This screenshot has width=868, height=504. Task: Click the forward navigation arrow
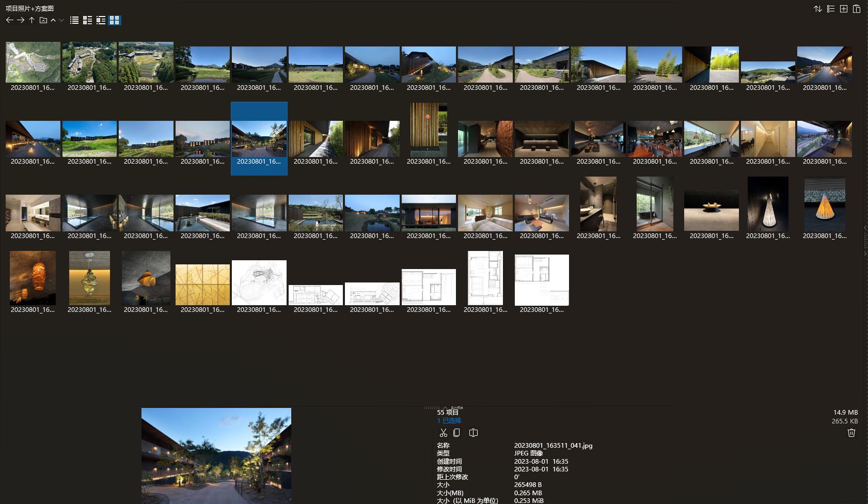(21, 20)
